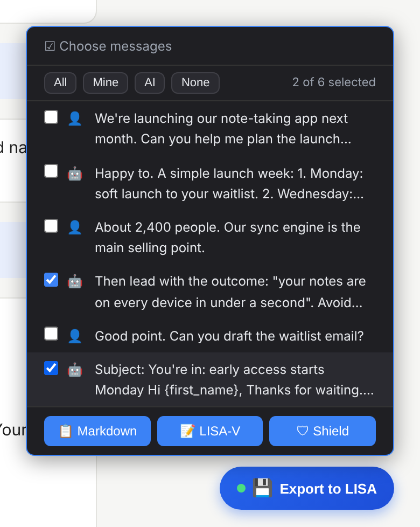Click the checkbox icon beside Choose messages
Image resolution: width=420 pixels, height=527 pixels.
click(50, 46)
